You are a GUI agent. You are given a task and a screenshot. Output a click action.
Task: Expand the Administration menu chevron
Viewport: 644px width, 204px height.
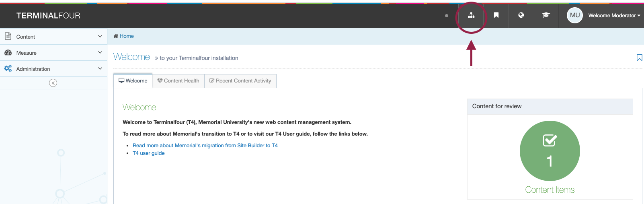pyautogui.click(x=100, y=68)
